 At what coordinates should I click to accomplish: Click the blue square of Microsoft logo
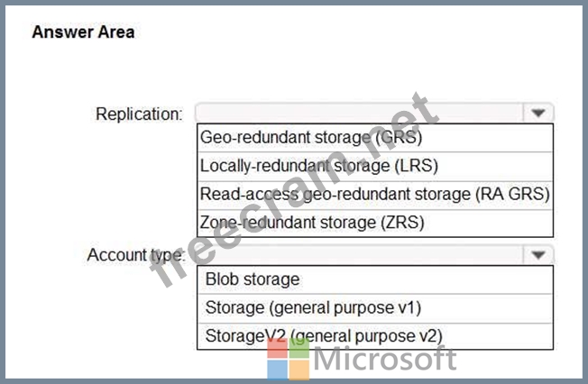click(x=277, y=370)
